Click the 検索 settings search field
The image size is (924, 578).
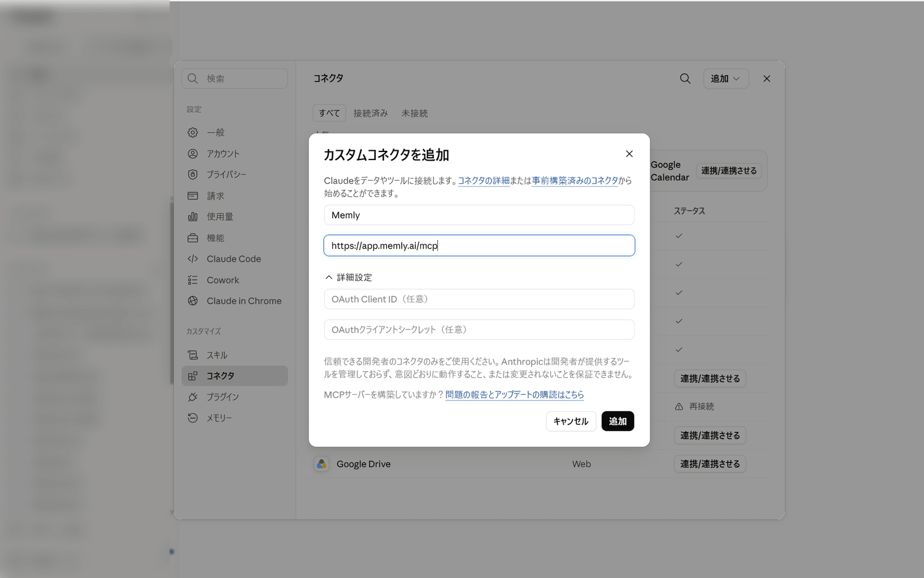(x=234, y=79)
